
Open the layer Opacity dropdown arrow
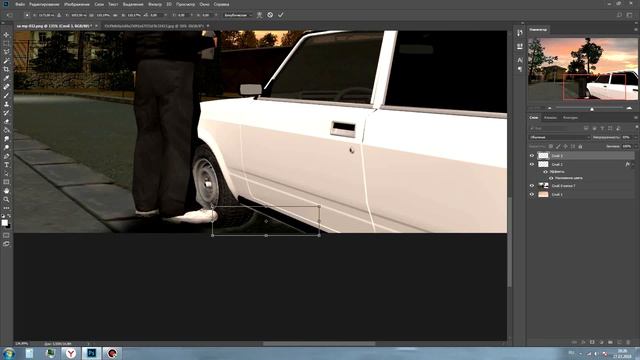click(636, 137)
